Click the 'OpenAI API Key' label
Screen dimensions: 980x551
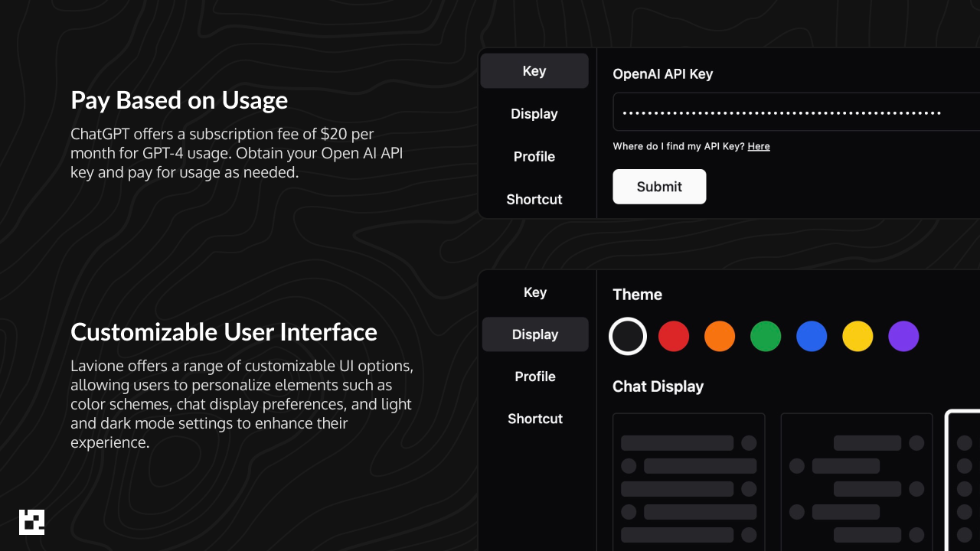663,74
